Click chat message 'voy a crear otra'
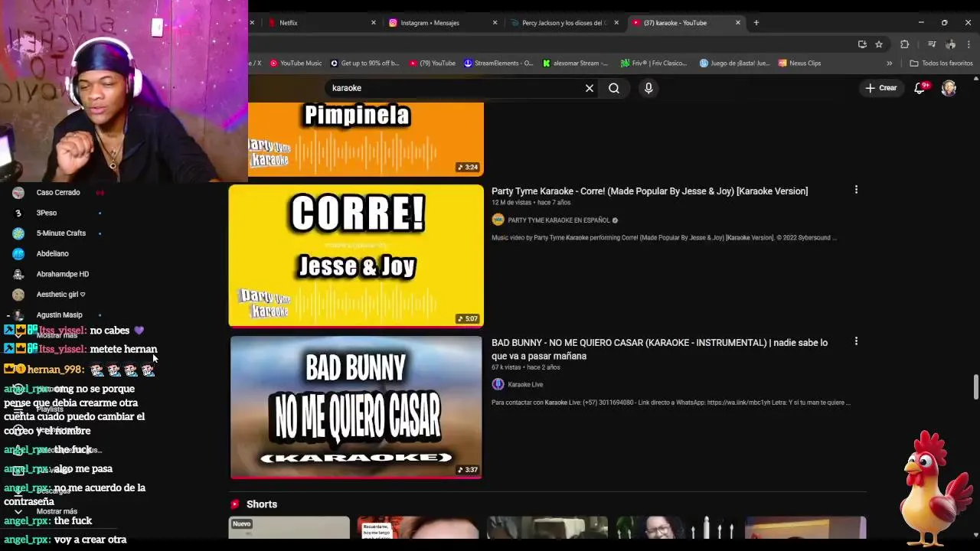The width and height of the screenshot is (980, 551). coord(90,540)
